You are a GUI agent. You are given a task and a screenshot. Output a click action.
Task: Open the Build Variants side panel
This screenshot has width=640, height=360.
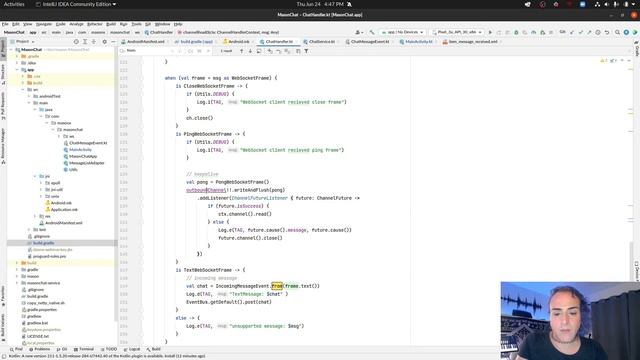3,327
